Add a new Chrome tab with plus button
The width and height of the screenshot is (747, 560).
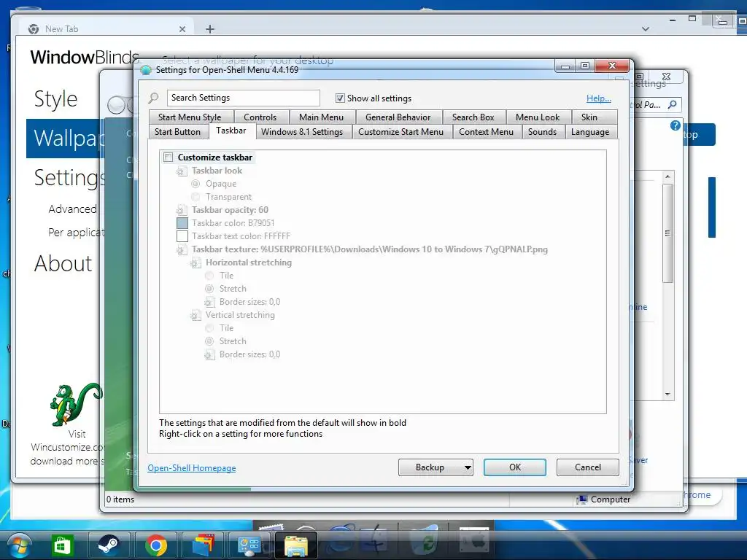pyautogui.click(x=209, y=29)
